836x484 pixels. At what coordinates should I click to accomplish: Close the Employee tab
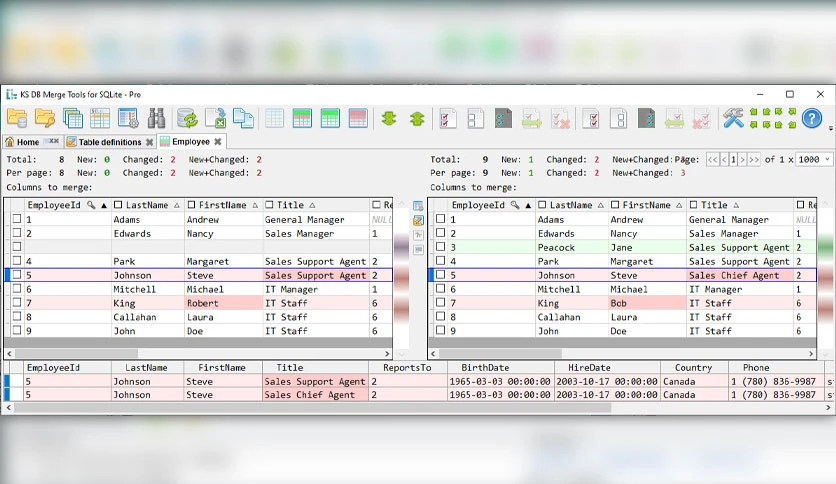pos(218,141)
